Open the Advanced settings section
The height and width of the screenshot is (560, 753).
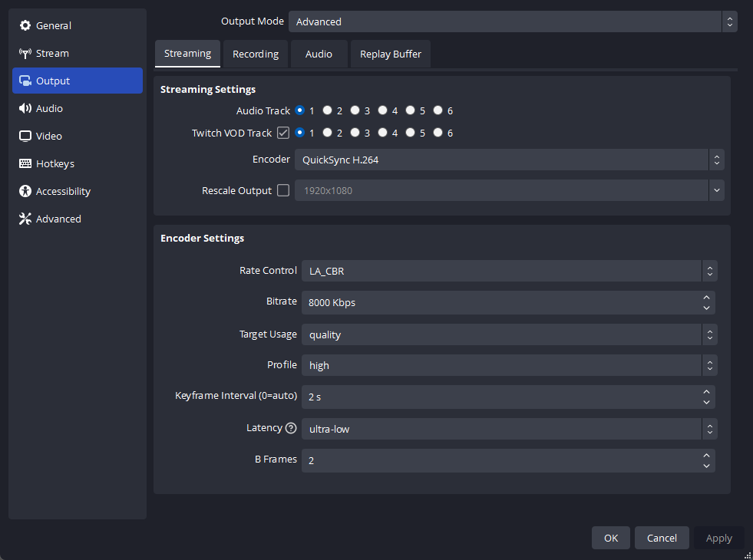coord(78,219)
